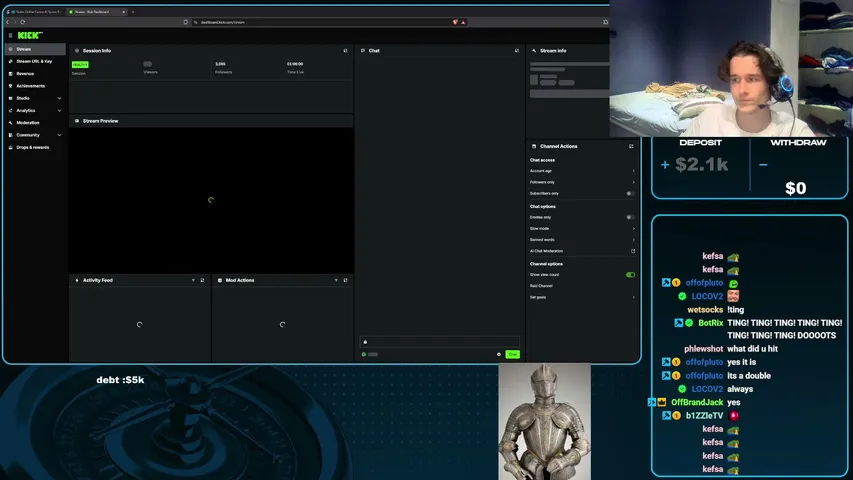Open Achievements in sidebar
The width and height of the screenshot is (853, 480).
[x=35, y=86]
